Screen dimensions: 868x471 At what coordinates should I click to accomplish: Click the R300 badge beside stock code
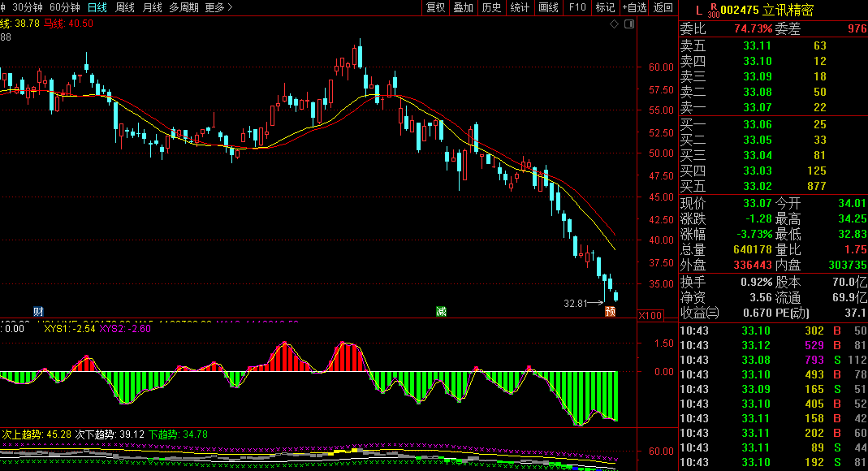(x=713, y=11)
